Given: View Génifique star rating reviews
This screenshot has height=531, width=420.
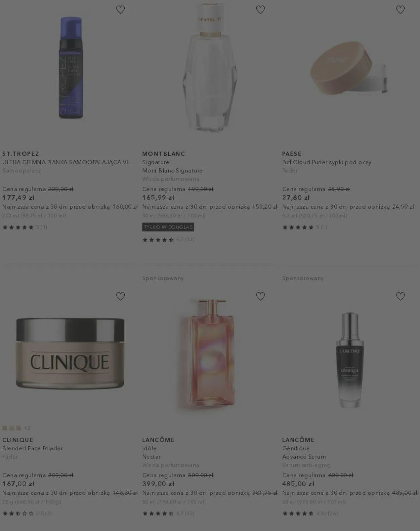Looking at the screenshot, I should click(x=310, y=513).
